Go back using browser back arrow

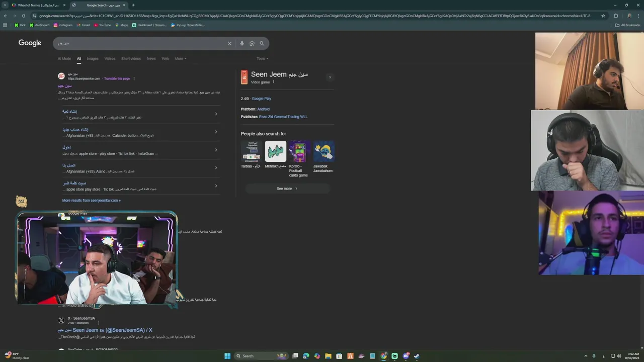click(6, 16)
